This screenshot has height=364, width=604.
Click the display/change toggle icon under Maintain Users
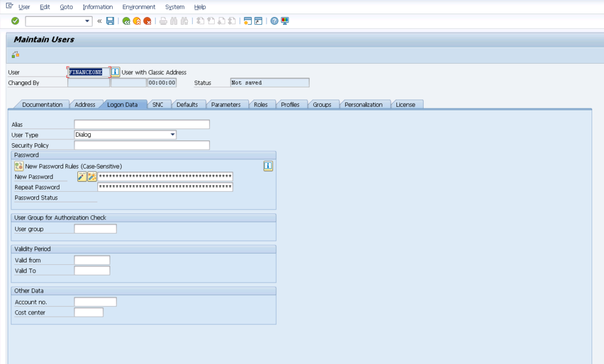tap(15, 55)
